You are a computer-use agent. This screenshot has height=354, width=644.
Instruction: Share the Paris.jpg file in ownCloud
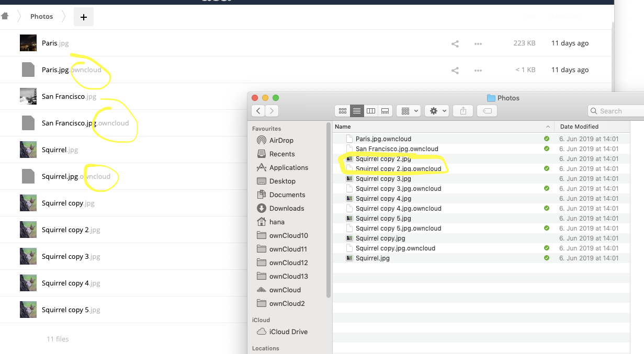tap(455, 43)
